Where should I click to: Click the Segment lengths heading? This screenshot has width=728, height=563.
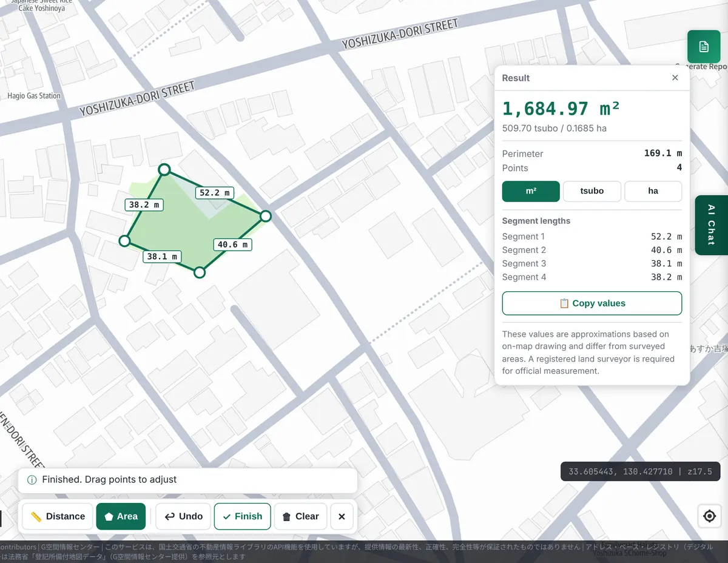pyautogui.click(x=536, y=221)
